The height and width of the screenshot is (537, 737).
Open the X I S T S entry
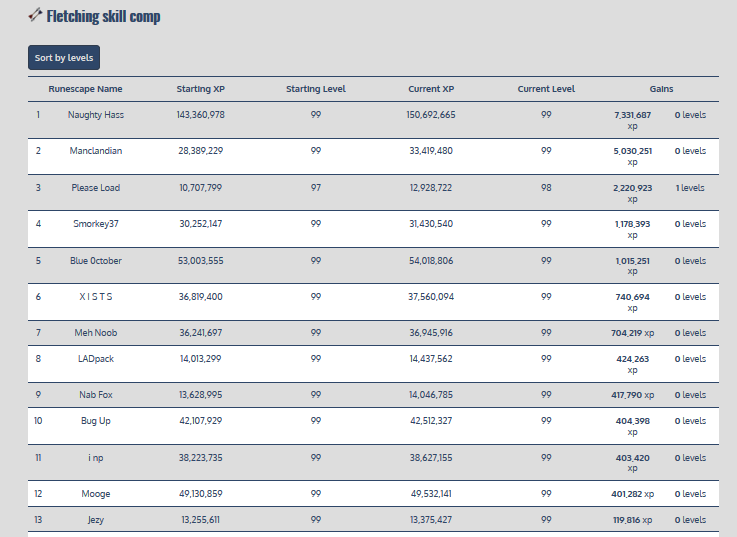pos(96,297)
